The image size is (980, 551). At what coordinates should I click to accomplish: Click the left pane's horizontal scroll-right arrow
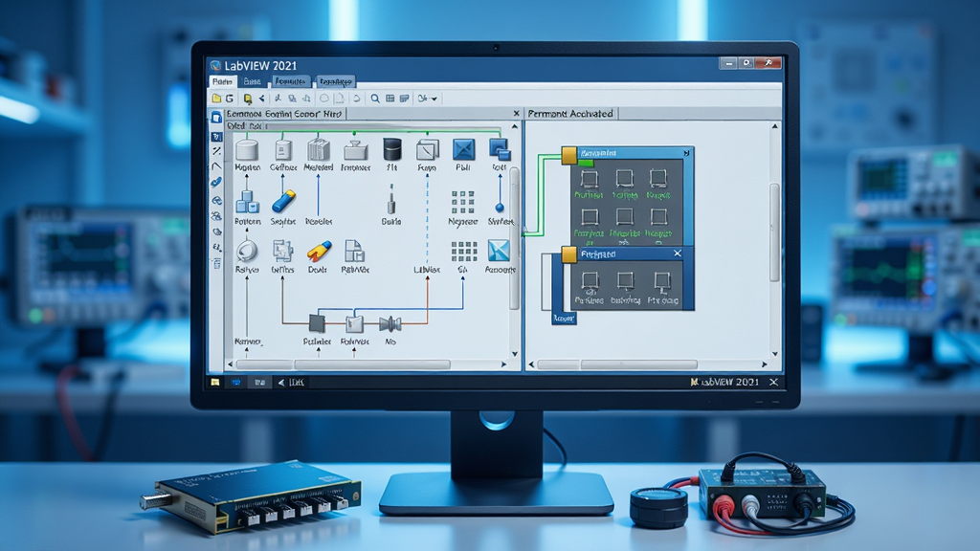tap(503, 364)
